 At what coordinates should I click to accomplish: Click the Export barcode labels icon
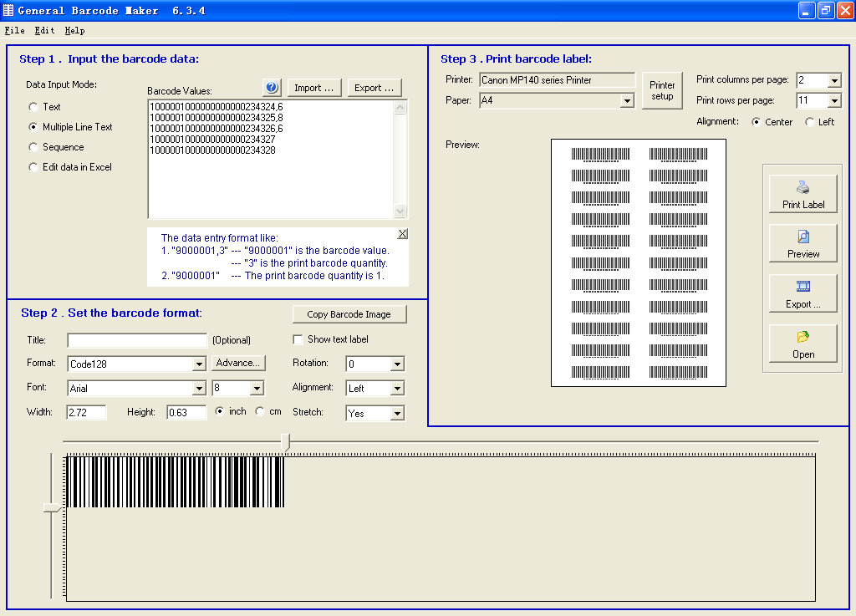802,288
